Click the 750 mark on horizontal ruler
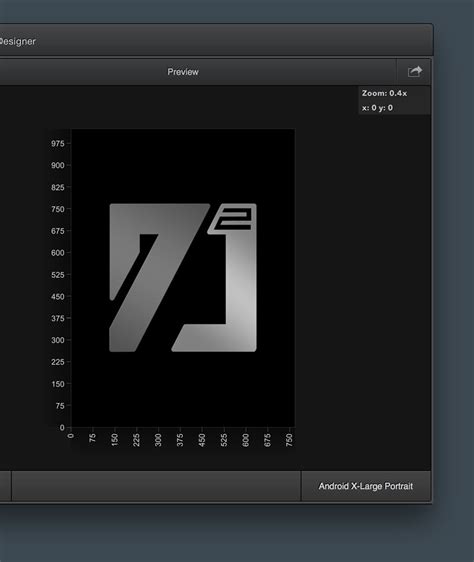Screen dimensions: 474x562 (289, 440)
